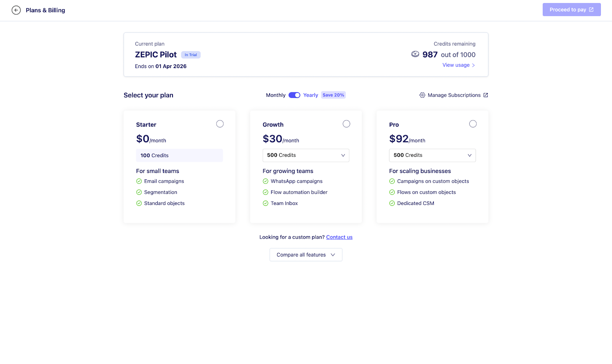The image size is (612, 364).
Task: Click the ZEPIC Pilot plan name
Action: 156,55
